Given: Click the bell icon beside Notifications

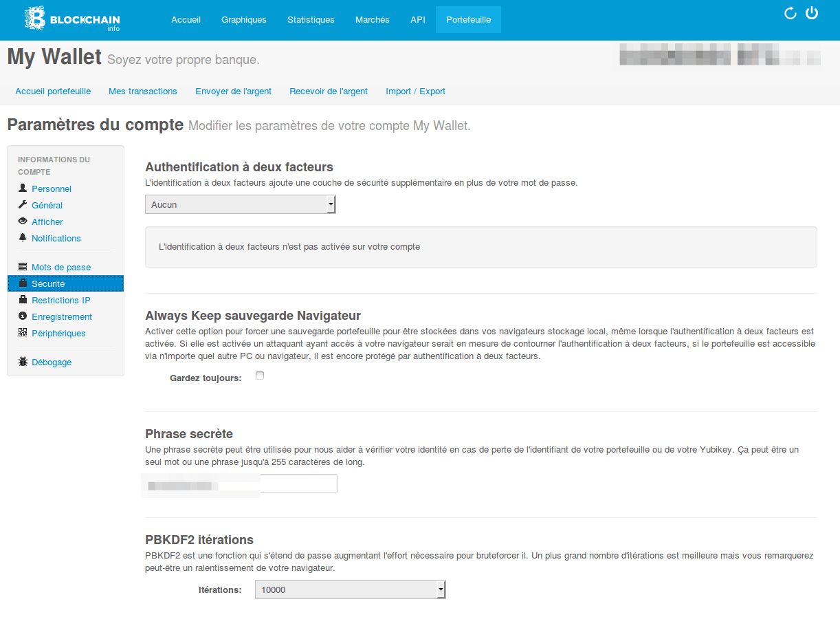Looking at the screenshot, I should [x=23, y=237].
